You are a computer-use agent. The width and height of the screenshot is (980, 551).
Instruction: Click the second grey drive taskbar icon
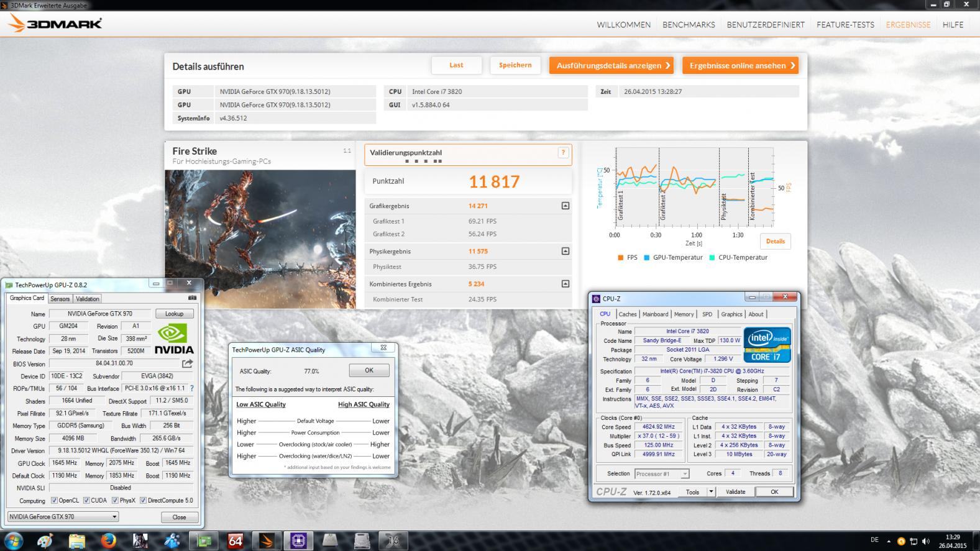362,541
